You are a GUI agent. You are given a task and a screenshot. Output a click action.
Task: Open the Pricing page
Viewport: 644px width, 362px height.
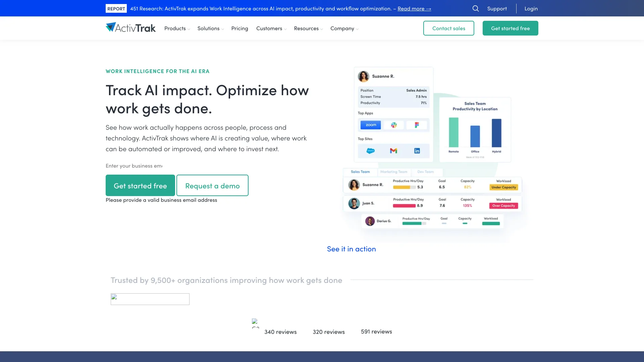tap(239, 28)
